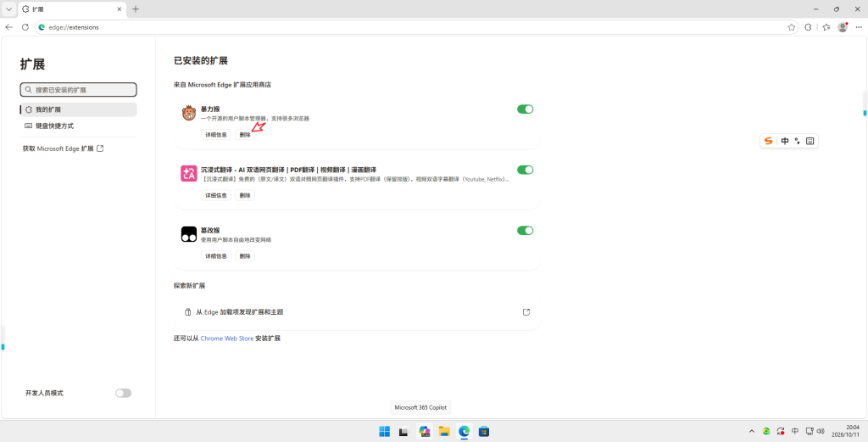The height and width of the screenshot is (442, 868).
Task: Open Sogou soft keyboard icon
Action: pyautogui.click(x=810, y=141)
